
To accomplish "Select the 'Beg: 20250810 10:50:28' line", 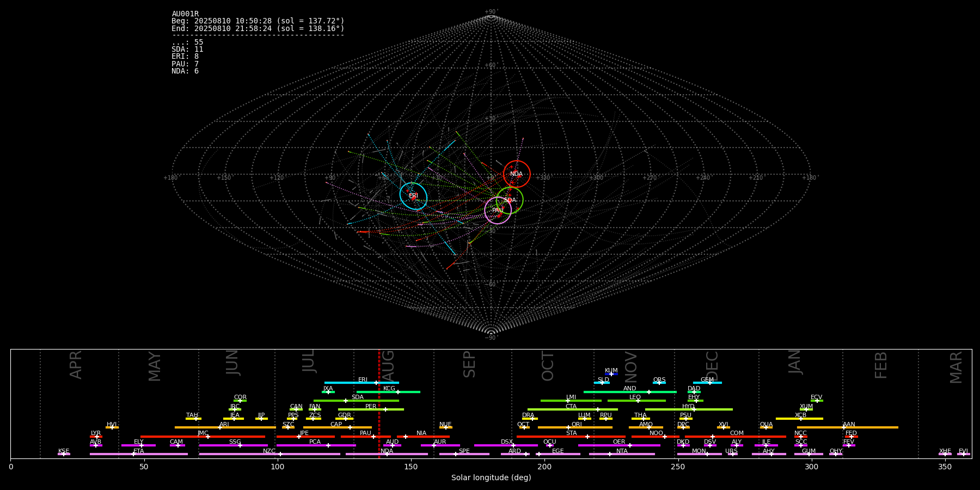I will click(x=258, y=21).
